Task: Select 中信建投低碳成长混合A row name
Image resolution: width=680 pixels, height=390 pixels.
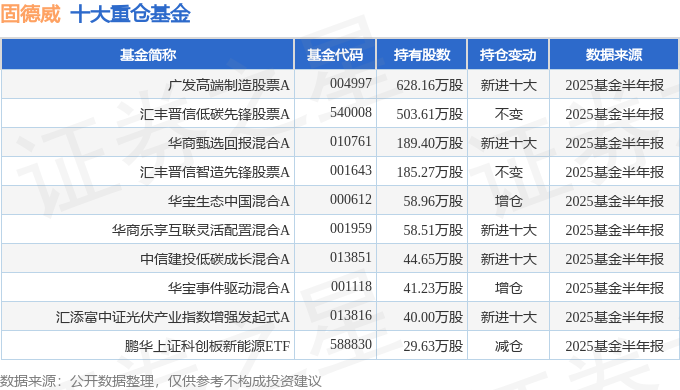Action: (214, 259)
